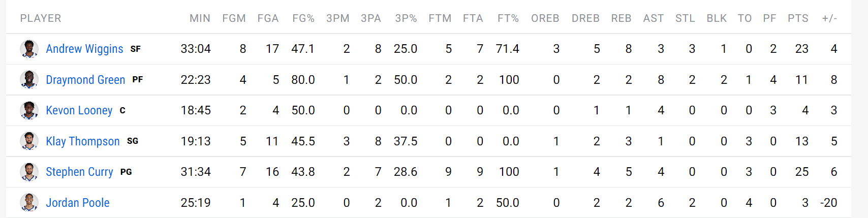Click Draymond Green's player headshot

[29, 80]
